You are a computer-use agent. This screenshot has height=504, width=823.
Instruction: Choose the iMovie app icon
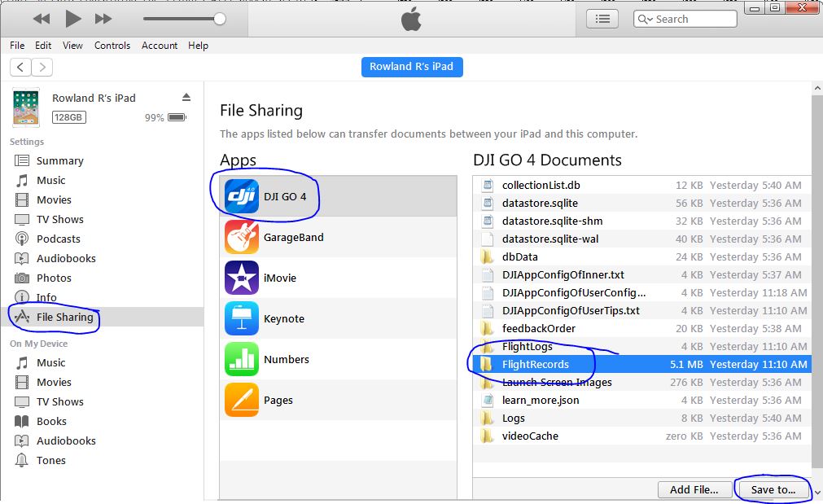click(242, 278)
